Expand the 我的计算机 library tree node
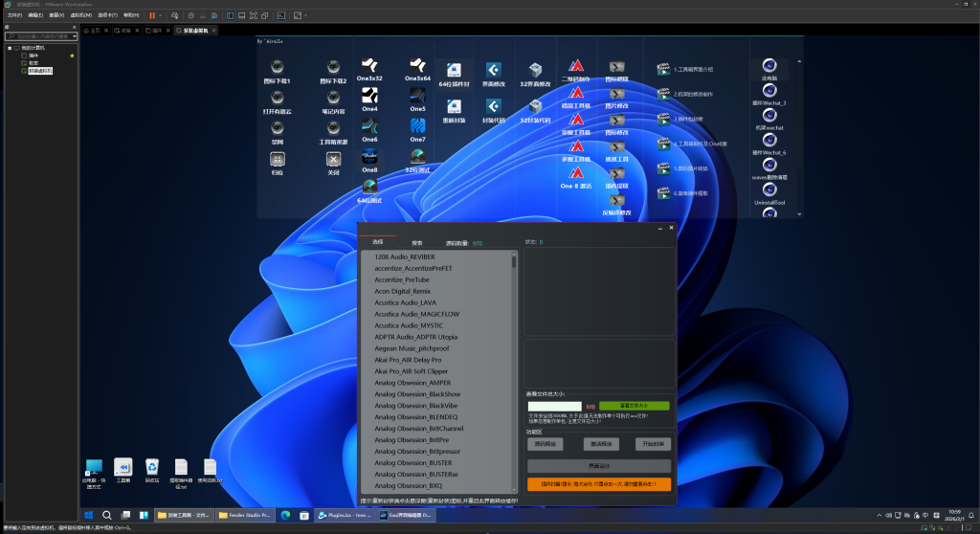 tap(9, 48)
